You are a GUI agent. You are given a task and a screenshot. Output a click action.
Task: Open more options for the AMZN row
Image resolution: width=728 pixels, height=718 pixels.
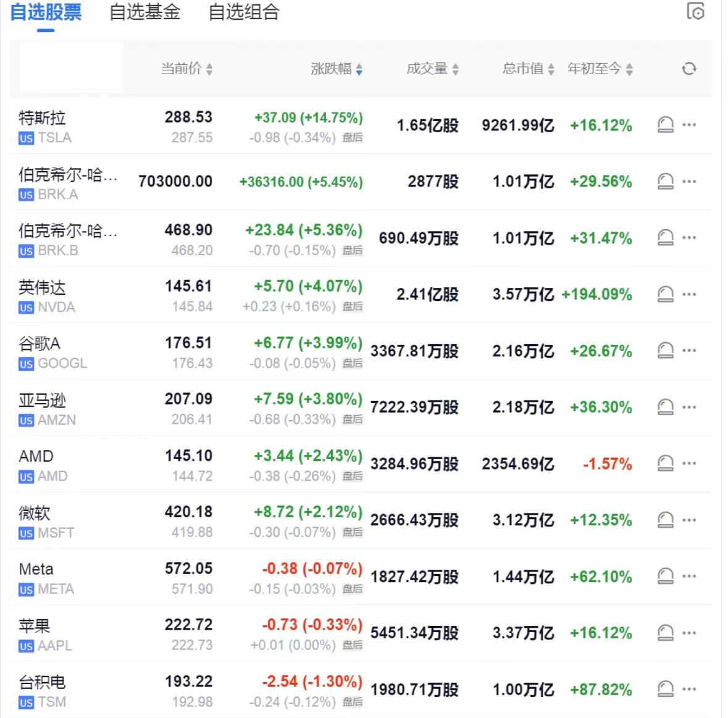[689, 407]
